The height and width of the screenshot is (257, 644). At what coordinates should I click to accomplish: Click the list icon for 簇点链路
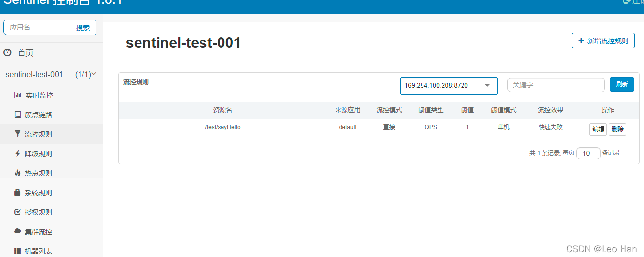[18, 115]
